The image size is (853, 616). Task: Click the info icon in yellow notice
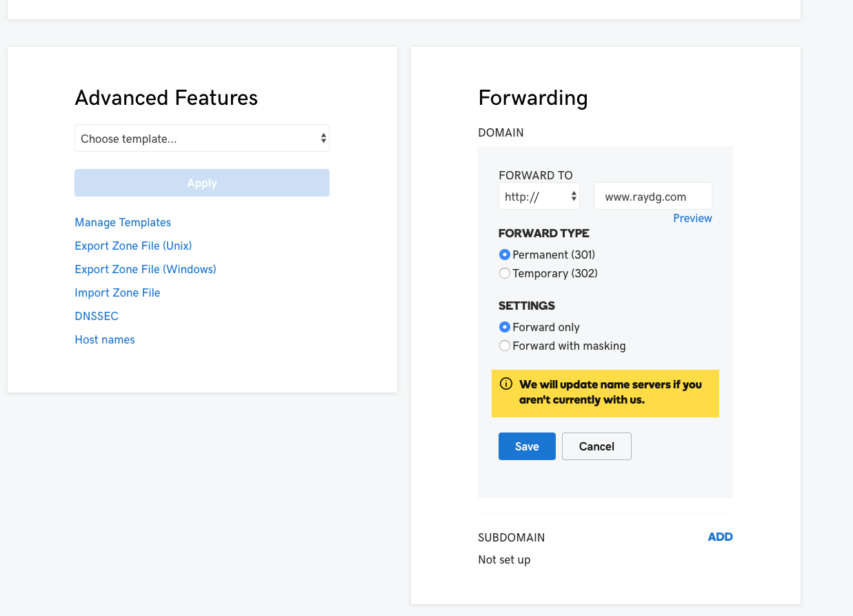pyautogui.click(x=506, y=384)
